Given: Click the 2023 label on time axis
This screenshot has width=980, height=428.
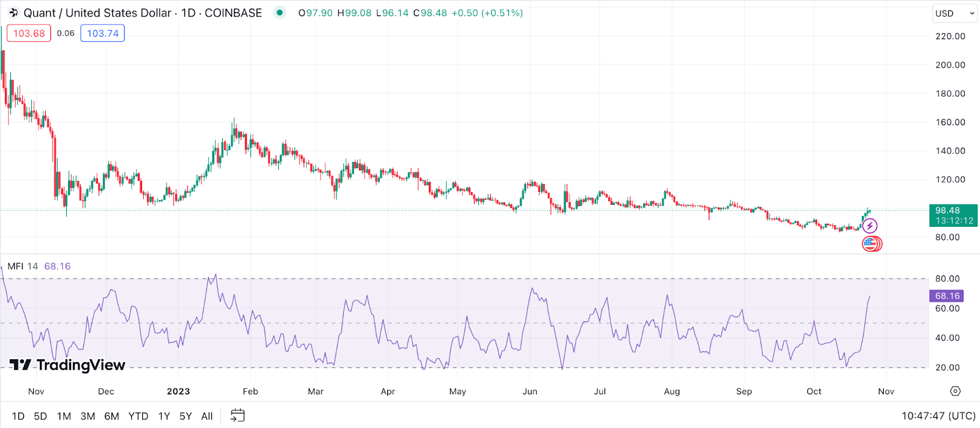Looking at the screenshot, I should pos(178,391).
